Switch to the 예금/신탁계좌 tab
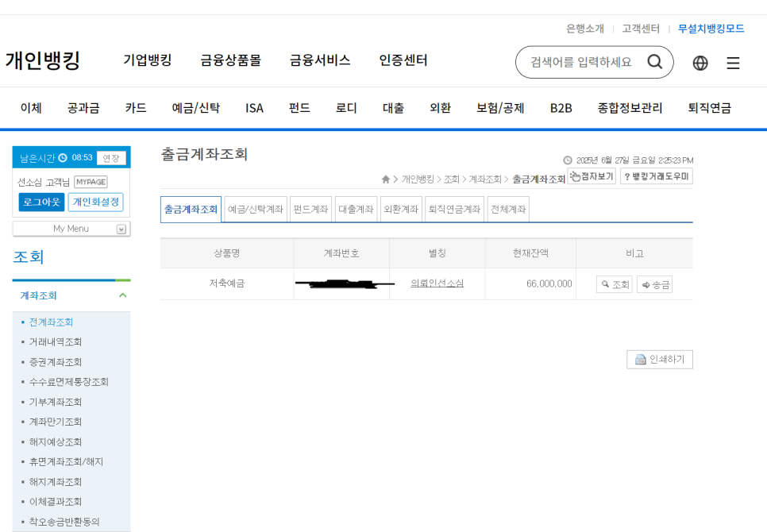The width and height of the screenshot is (767, 532). (256, 210)
